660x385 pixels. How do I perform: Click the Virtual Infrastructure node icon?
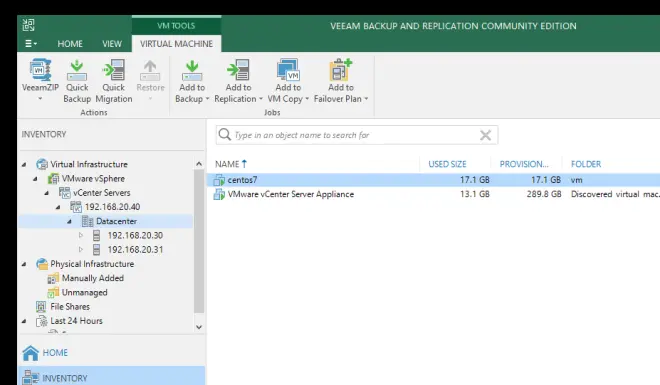pyautogui.click(x=42, y=164)
